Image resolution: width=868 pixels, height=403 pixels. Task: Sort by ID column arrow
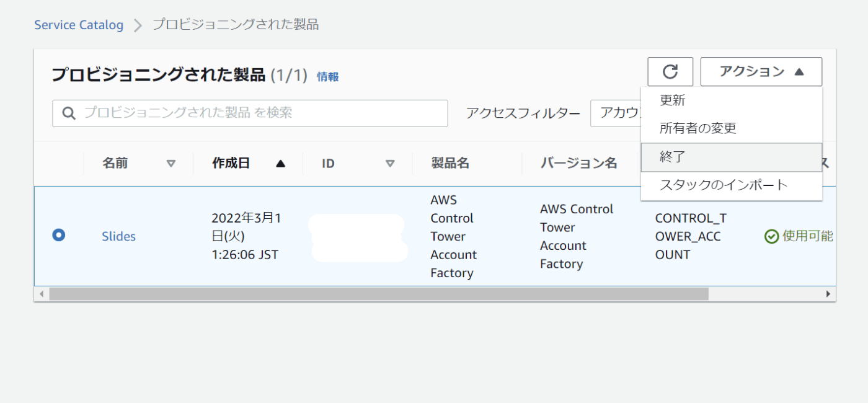(390, 164)
